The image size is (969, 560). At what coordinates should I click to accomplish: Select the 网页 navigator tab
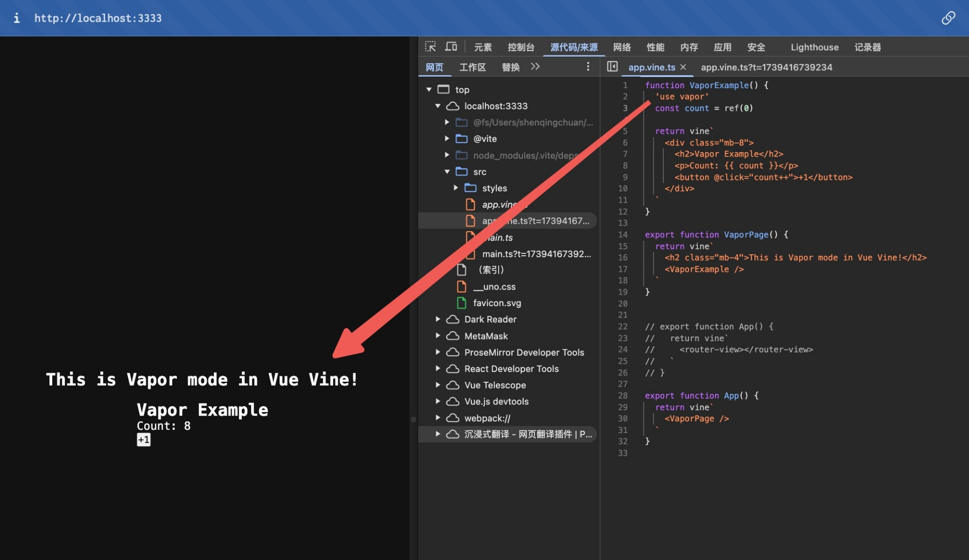pyautogui.click(x=434, y=67)
